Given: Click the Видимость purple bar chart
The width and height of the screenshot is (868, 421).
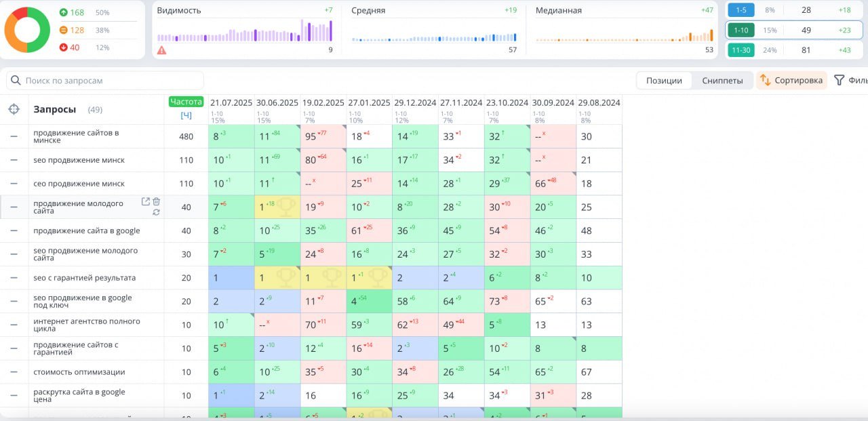Looking at the screenshot, I should coord(245,31).
